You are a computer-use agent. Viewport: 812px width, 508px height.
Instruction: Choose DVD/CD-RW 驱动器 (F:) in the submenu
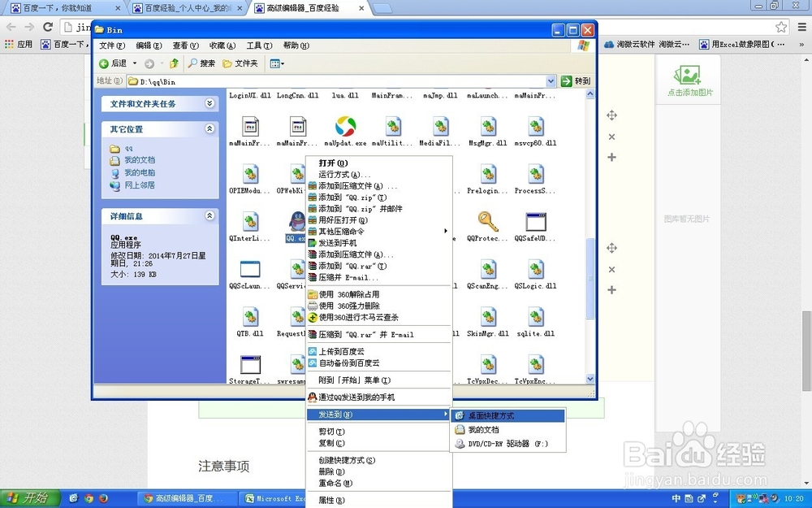508,444
